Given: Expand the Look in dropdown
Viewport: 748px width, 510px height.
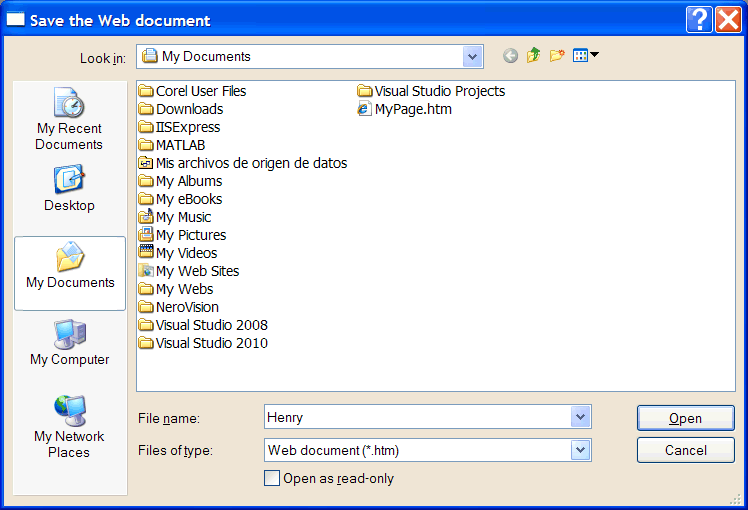Looking at the screenshot, I should (x=472, y=57).
